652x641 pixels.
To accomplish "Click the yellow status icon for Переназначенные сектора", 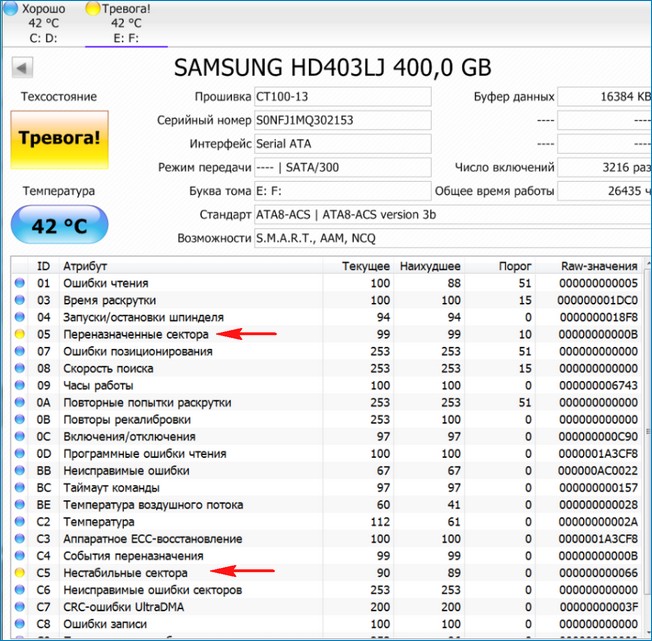I will 19,334.
